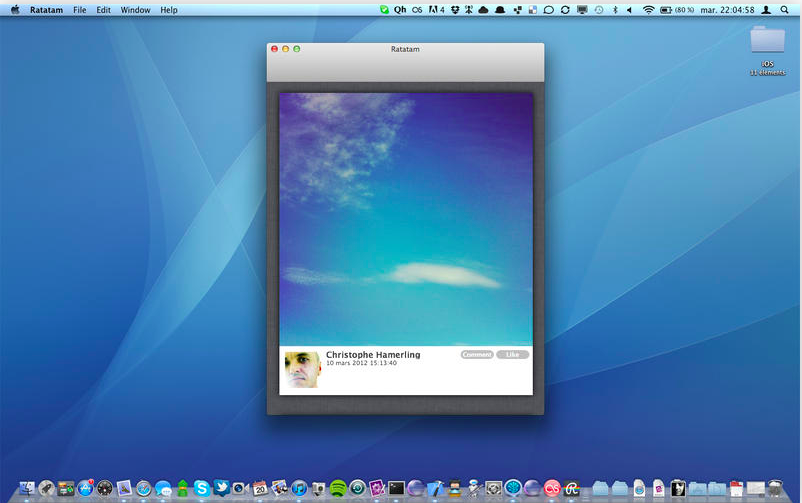Open Messages from the Dock
This screenshot has height=503, width=802.
(x=163, y=489)
